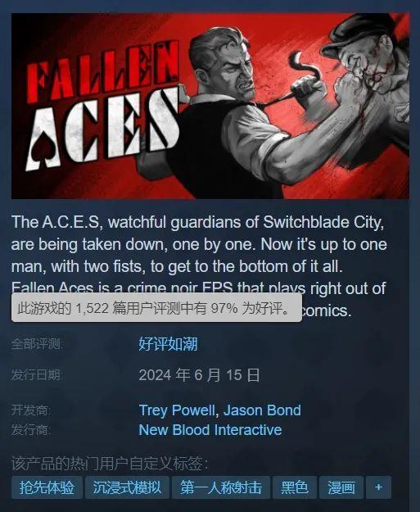Open developer Jason Bond's page
The height and width of the screenshot is (512, 420).
click(262, 410)
